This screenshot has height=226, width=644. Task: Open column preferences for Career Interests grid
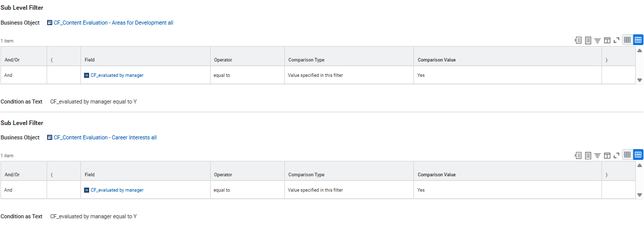click(607, 155)
